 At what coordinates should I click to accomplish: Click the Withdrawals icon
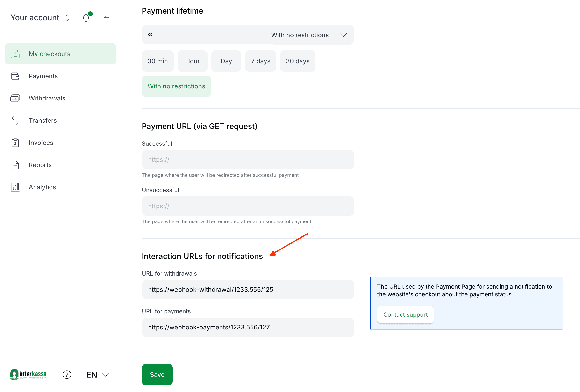15,98
